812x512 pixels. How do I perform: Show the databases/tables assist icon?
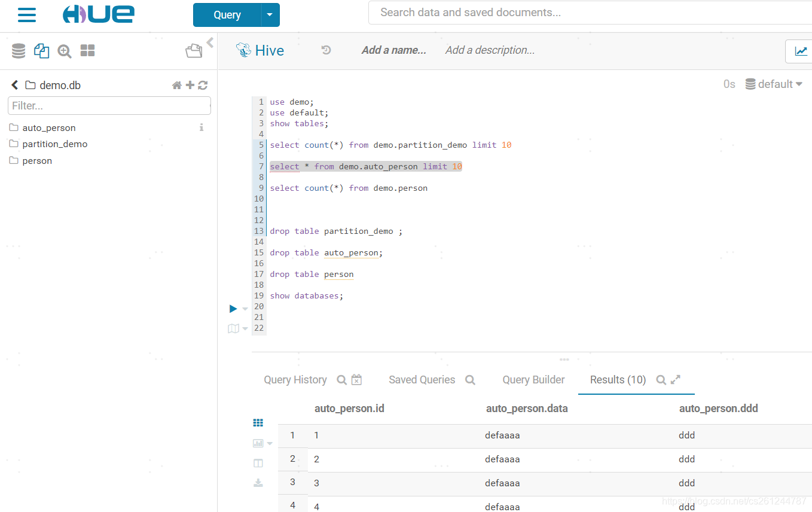[19, 51]
